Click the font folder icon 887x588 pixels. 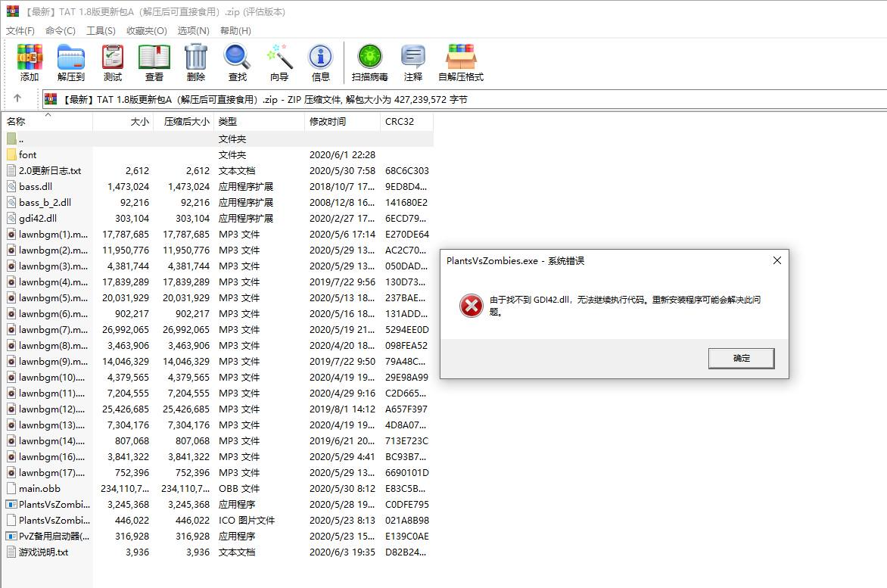(11, 154)
